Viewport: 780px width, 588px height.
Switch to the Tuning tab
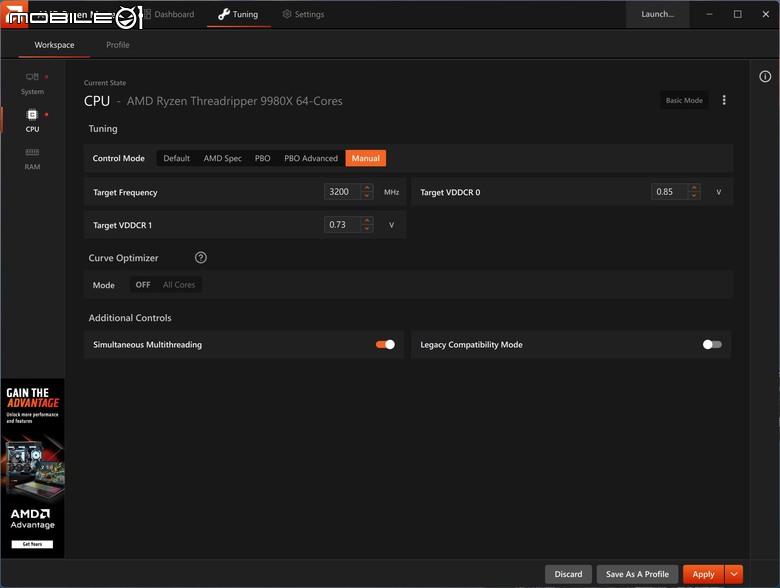tap(238, 14)
